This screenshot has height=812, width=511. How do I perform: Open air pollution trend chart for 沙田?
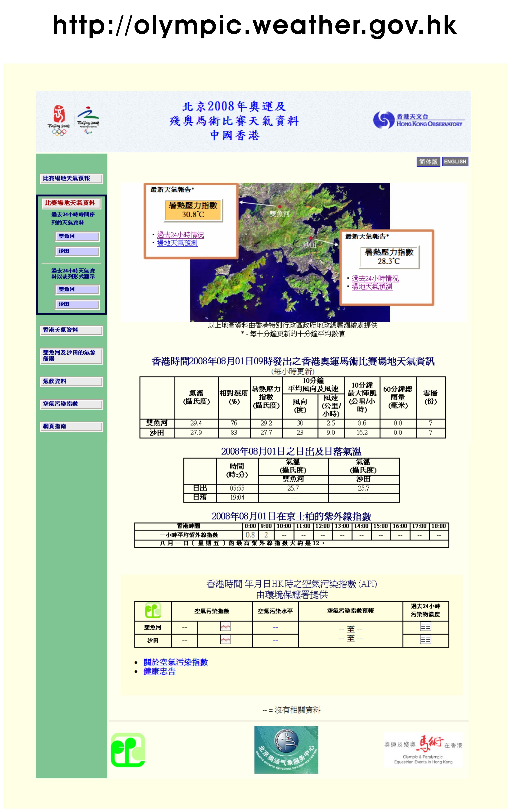225,640
